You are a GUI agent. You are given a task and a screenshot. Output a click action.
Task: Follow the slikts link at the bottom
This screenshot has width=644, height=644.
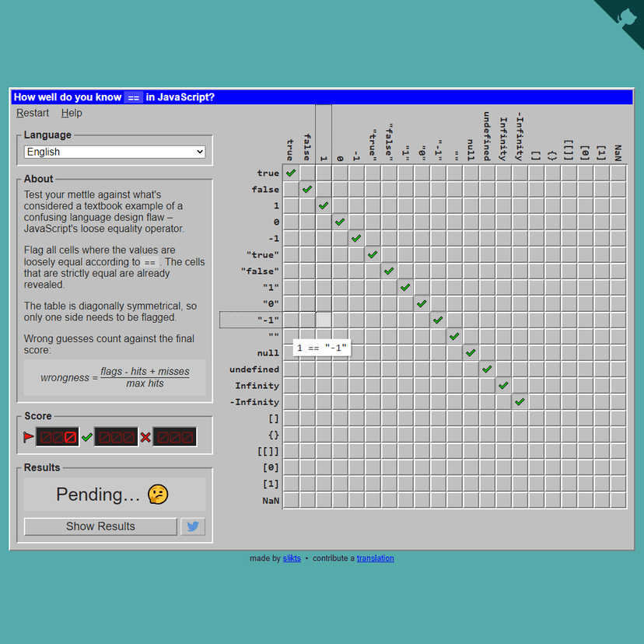291,558
